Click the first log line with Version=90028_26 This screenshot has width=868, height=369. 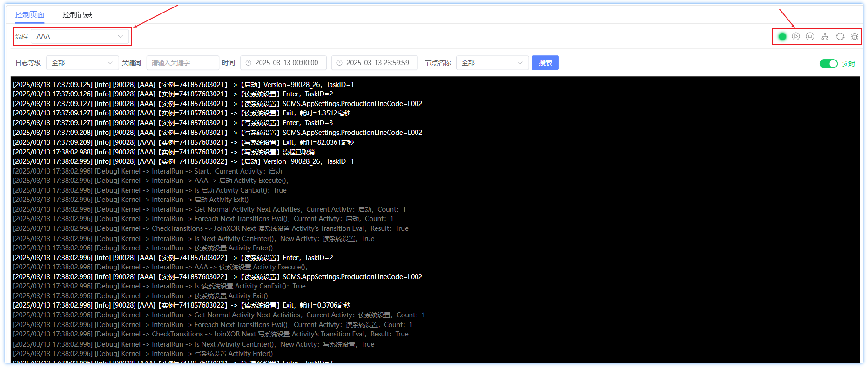coord(183,85)
